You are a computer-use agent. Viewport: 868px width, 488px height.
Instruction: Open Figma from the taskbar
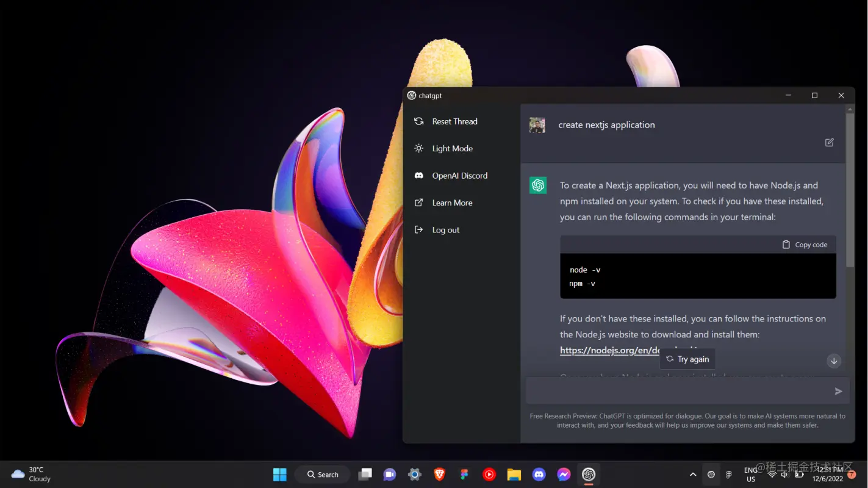coord(464,475)
